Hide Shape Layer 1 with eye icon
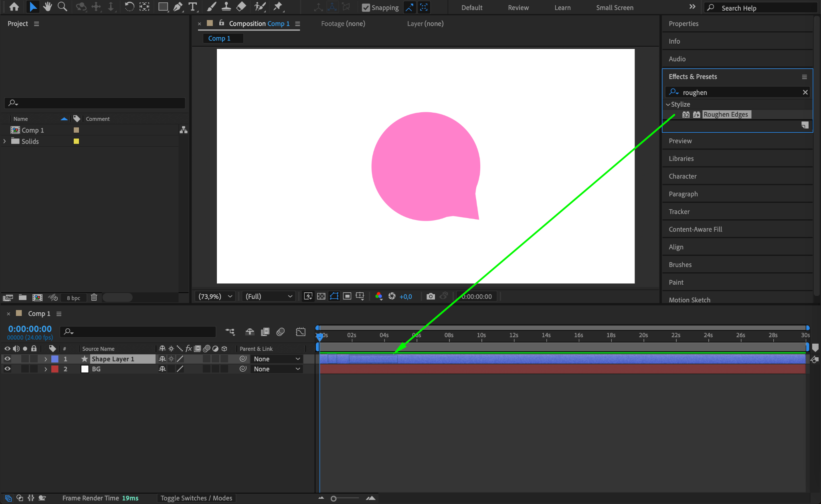The image size is (821, 504). click(7, 359)
